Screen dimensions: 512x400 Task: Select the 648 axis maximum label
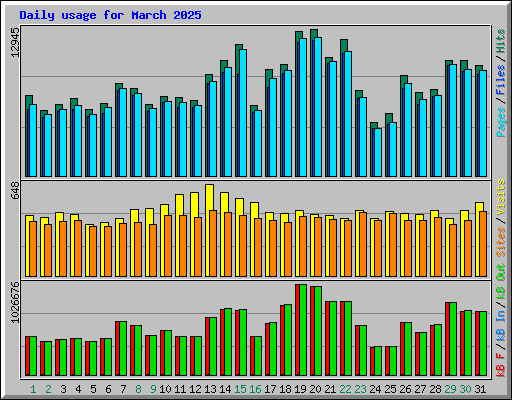pyautogui.click(x=15, y=191)
